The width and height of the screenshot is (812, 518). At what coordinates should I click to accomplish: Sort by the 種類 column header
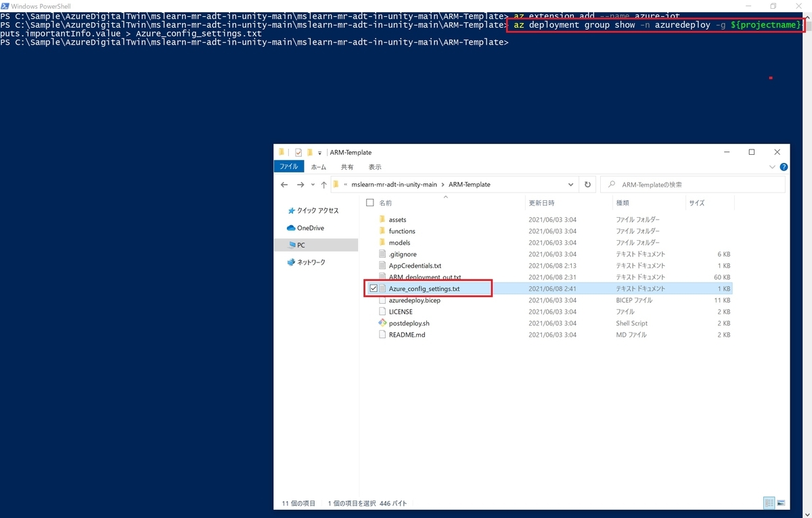point(623,202)
